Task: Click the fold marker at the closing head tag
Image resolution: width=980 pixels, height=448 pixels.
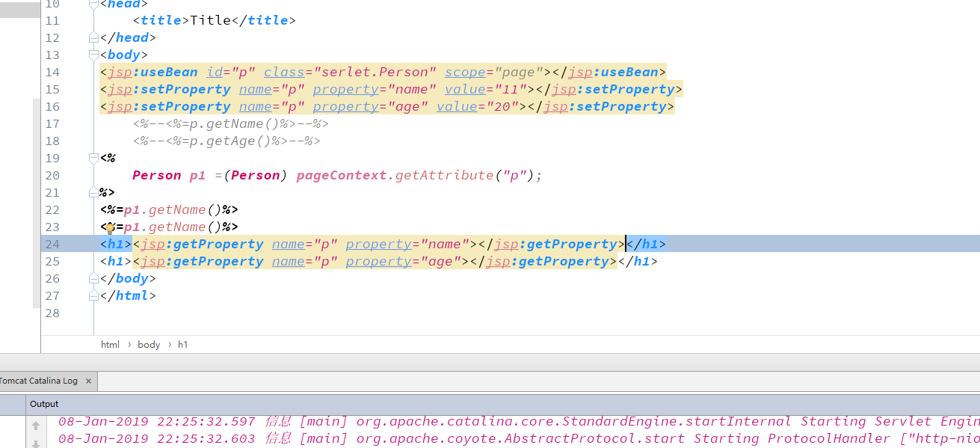Action: click(93, 37)
